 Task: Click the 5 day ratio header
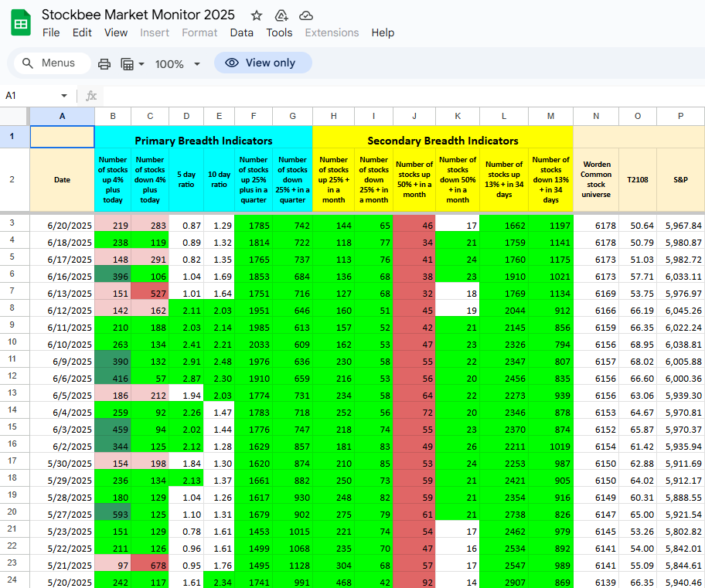(x=186, y=180)
